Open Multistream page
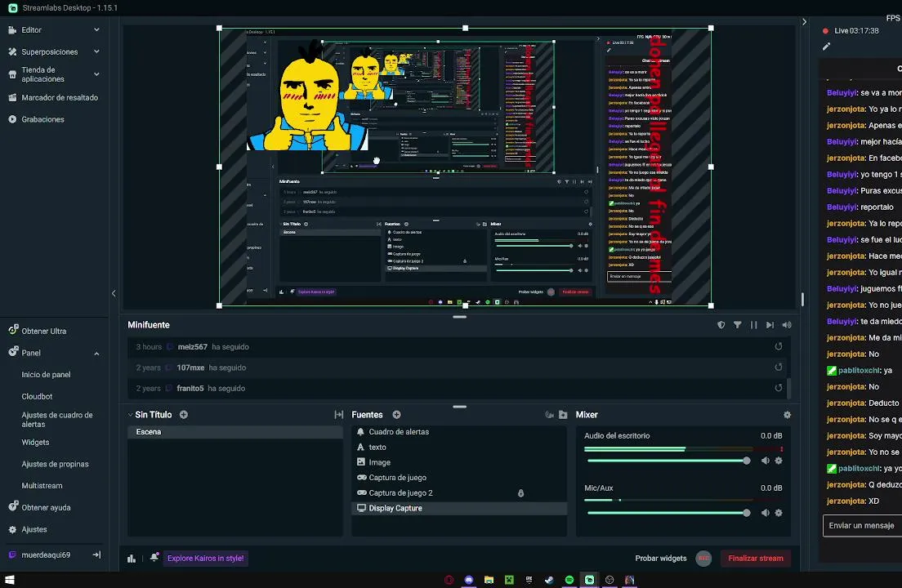 (x=42, y=486)
